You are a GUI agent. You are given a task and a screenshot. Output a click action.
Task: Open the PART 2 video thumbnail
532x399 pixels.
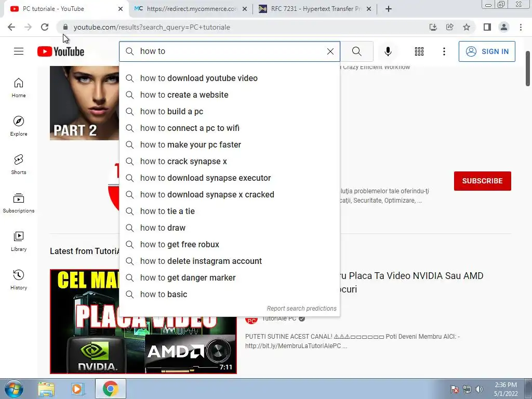pyautogui.click(x=85, y=103)
